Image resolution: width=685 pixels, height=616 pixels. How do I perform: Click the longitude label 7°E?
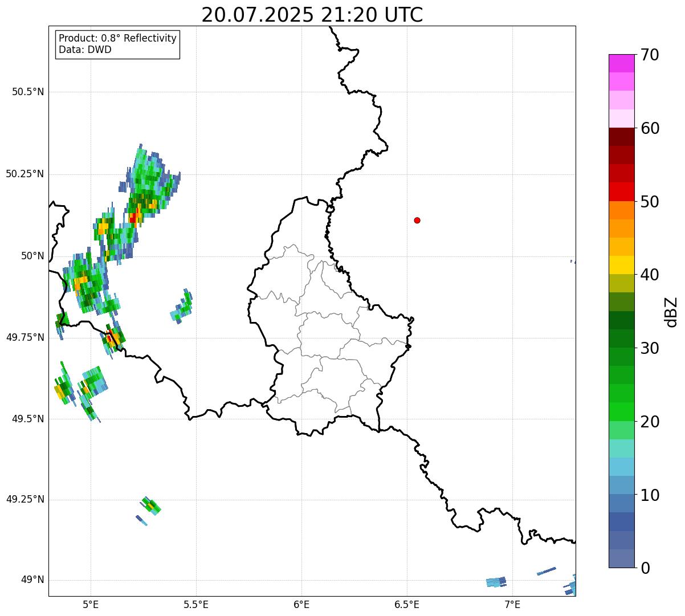(512, 604)
